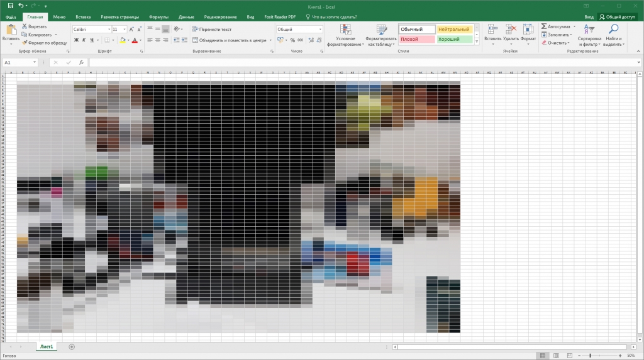Align cell text left
This screenshot has height=360, width=644.
(x=150, y=40)
